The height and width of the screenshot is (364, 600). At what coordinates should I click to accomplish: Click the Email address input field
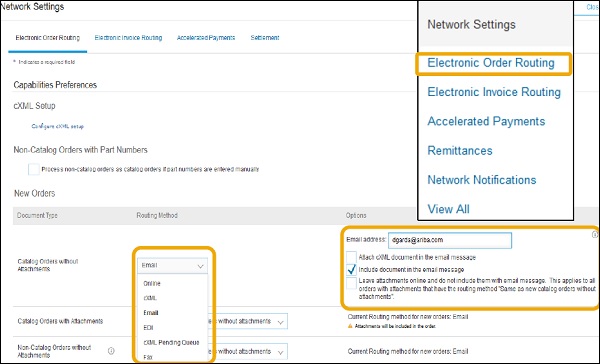click(450, 240)
